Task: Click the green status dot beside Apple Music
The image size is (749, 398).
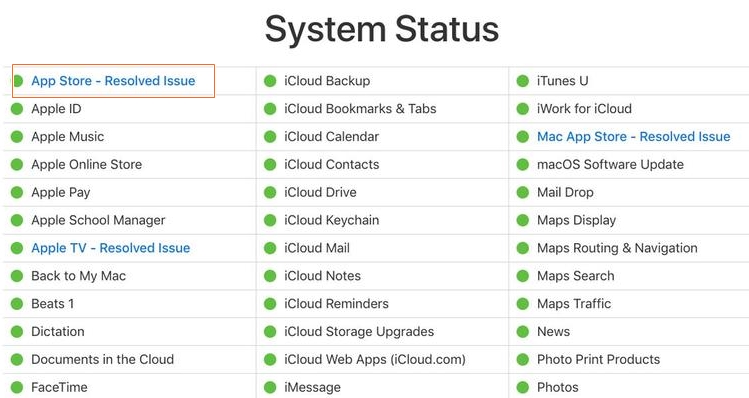Action: coord(17,137)
